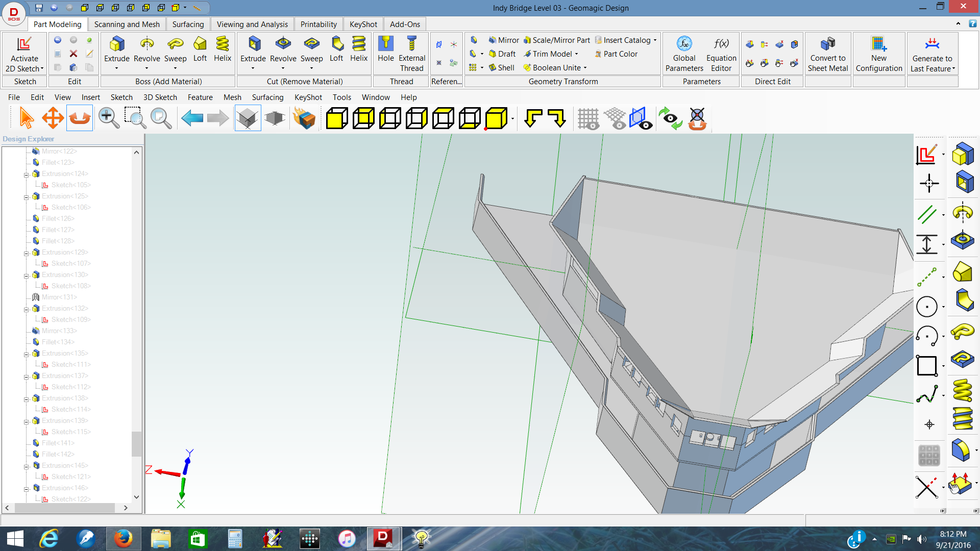The width and height of the screenshot is (980, 551).
Task: Open Windows Start menu
Action: point(15,539)
